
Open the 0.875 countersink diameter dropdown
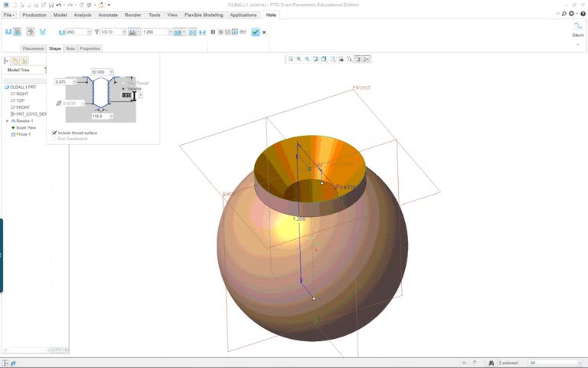(74, 82)
